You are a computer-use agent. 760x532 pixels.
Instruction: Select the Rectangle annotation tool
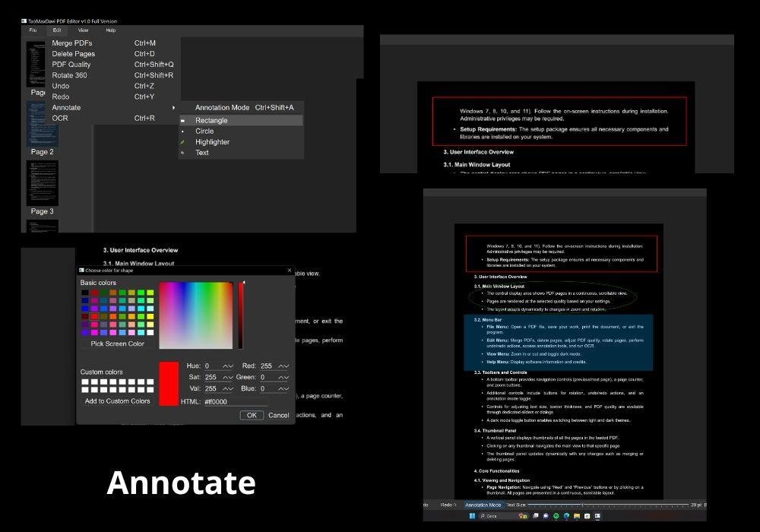click(x=211, y=120)
